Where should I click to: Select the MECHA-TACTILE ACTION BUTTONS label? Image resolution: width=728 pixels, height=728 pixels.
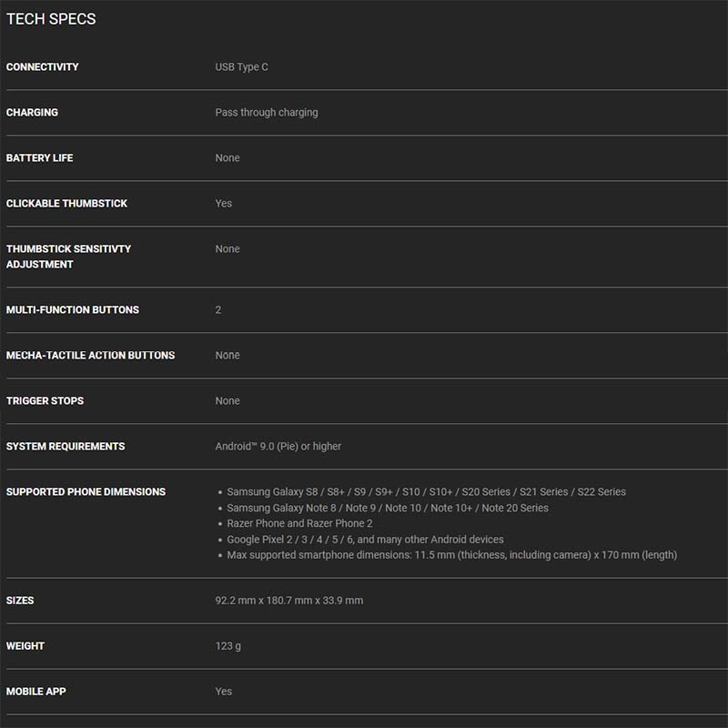90,356
